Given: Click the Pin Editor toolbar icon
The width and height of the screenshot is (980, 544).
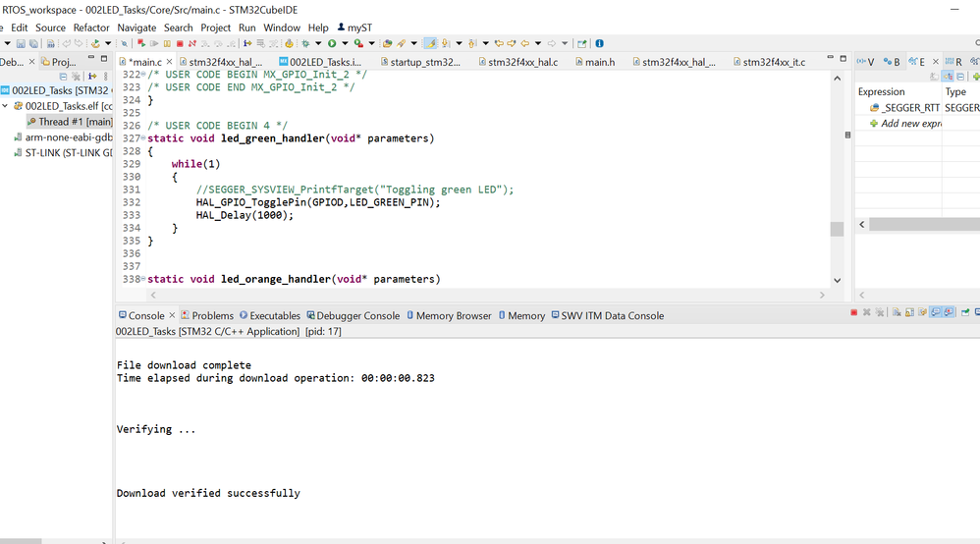Looking at the screenshot, I should tap(581, 44).
